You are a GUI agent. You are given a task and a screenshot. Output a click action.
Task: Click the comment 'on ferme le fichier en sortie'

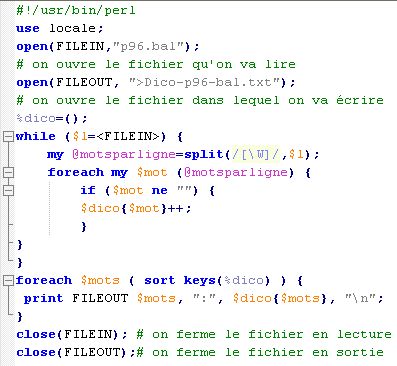pyautogui.click(x=268, y=352)
